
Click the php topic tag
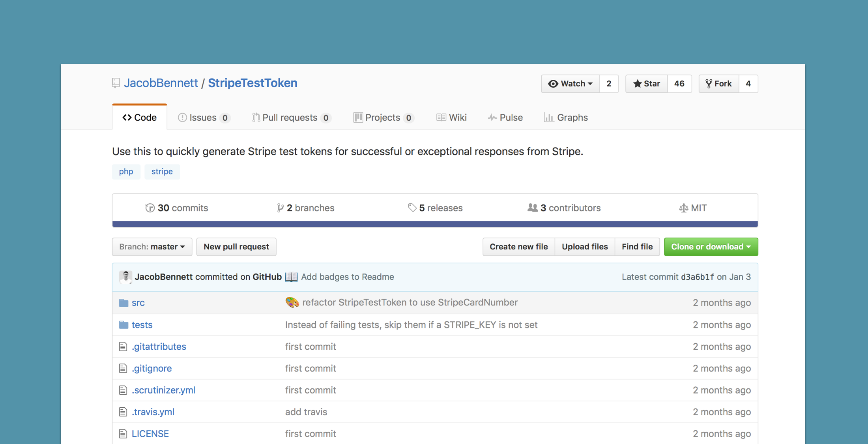coord(126,172)
